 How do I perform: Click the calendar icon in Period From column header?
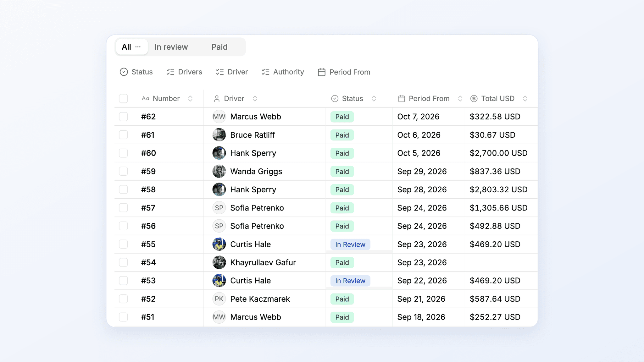(402, 99)
